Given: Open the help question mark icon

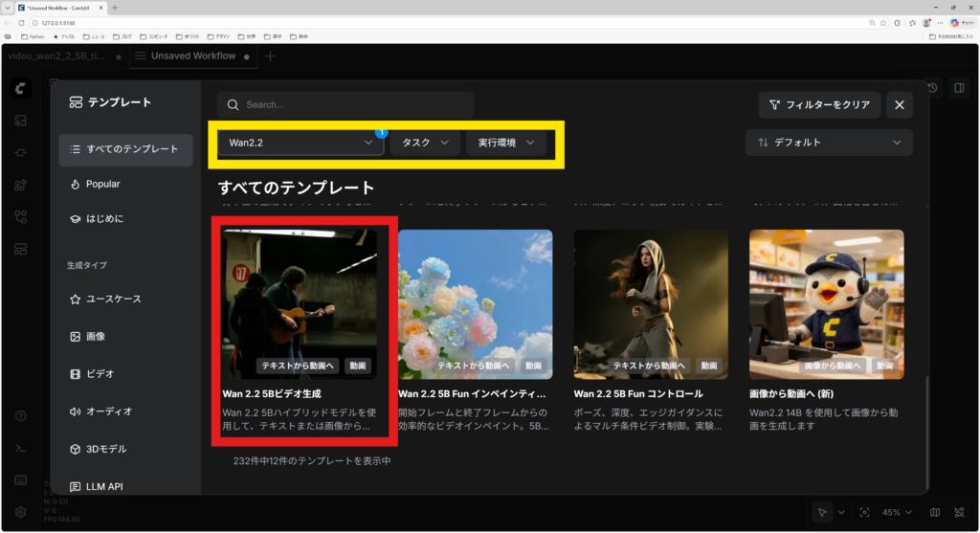Looking at the screenshot, I should [x=21, y=415].
